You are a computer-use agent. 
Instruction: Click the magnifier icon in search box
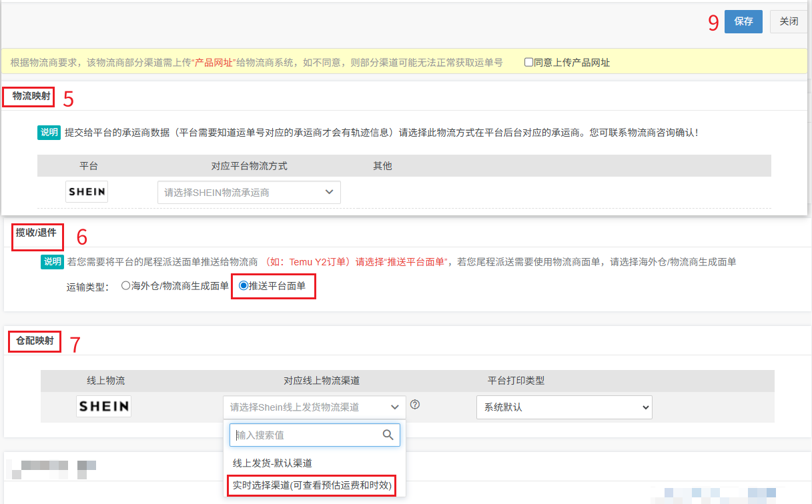[x=388, y=435]
